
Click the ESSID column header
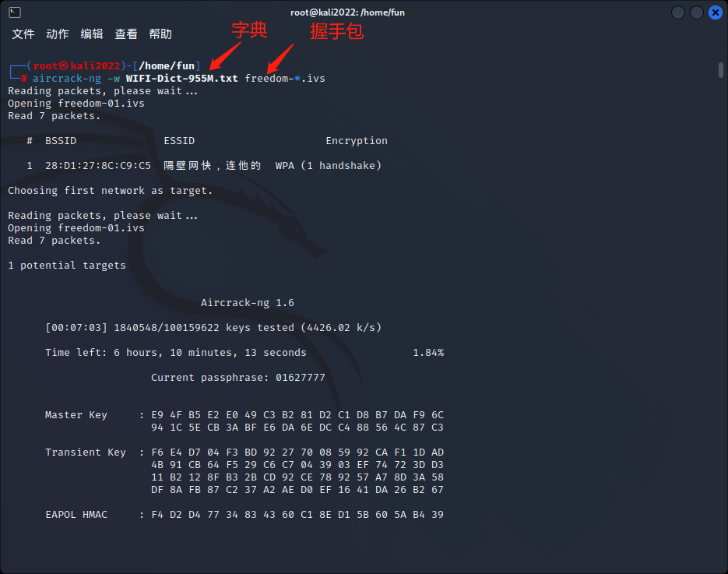(x=179, y=141)
